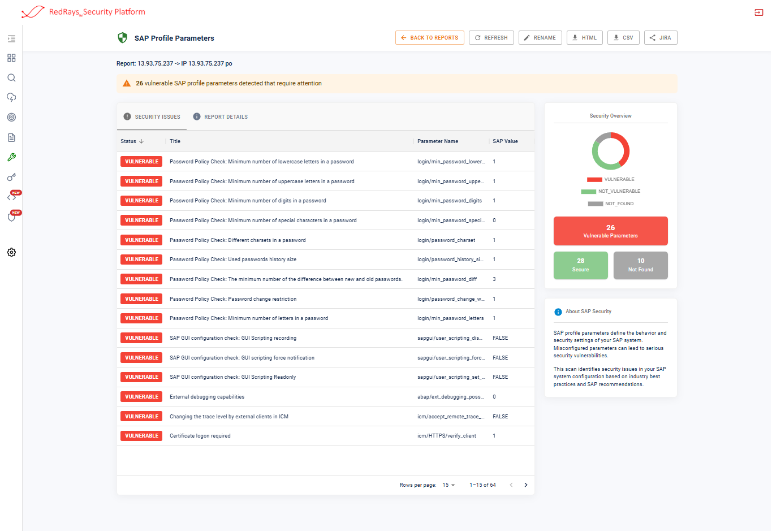The image size is (772, 532).
Task: Click the orange warning triangle icon
Action: (127, 83)
